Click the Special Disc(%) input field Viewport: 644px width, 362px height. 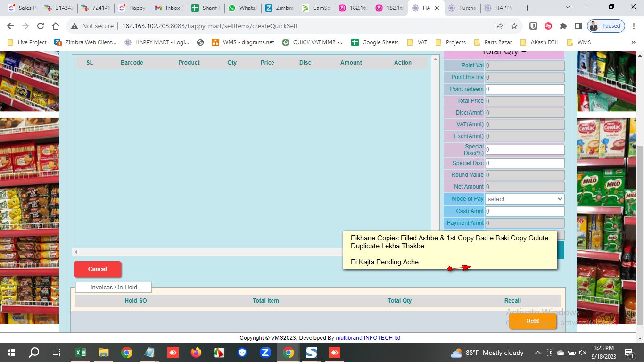pos(525,150)
